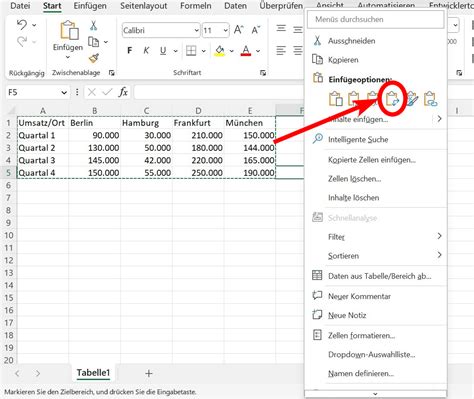The width and height of the screenshot is (474, 399).
Task: Choose Zellen formatieren menu entry
Action: 361,336
